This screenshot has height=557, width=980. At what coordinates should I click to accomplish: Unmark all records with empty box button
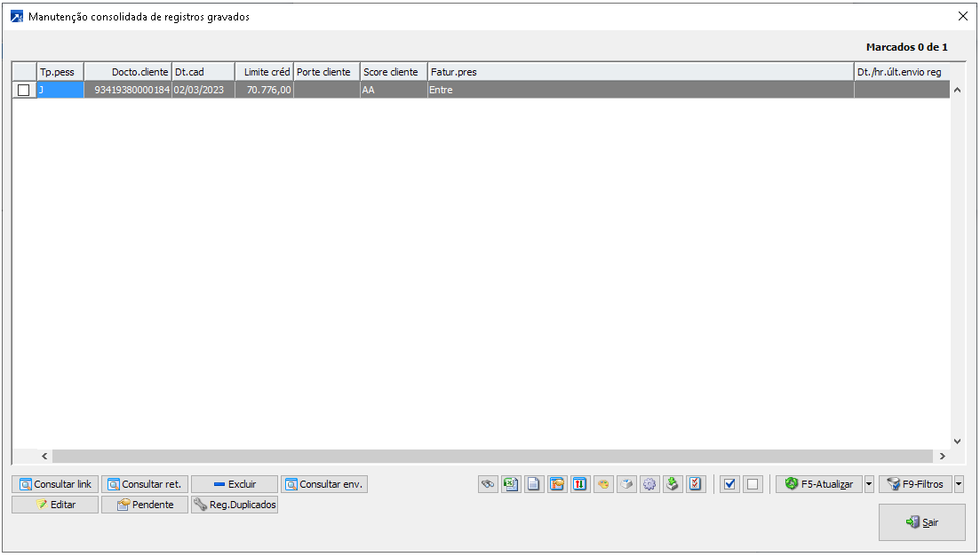coord(753,484)
